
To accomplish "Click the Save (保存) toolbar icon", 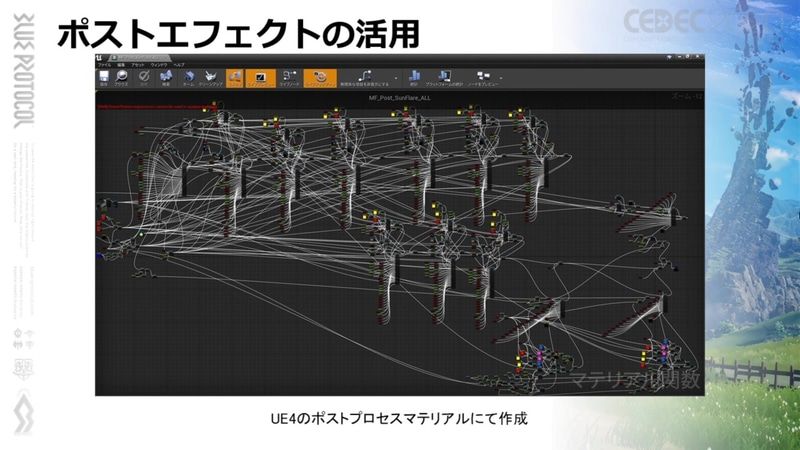I will (105, 78).
